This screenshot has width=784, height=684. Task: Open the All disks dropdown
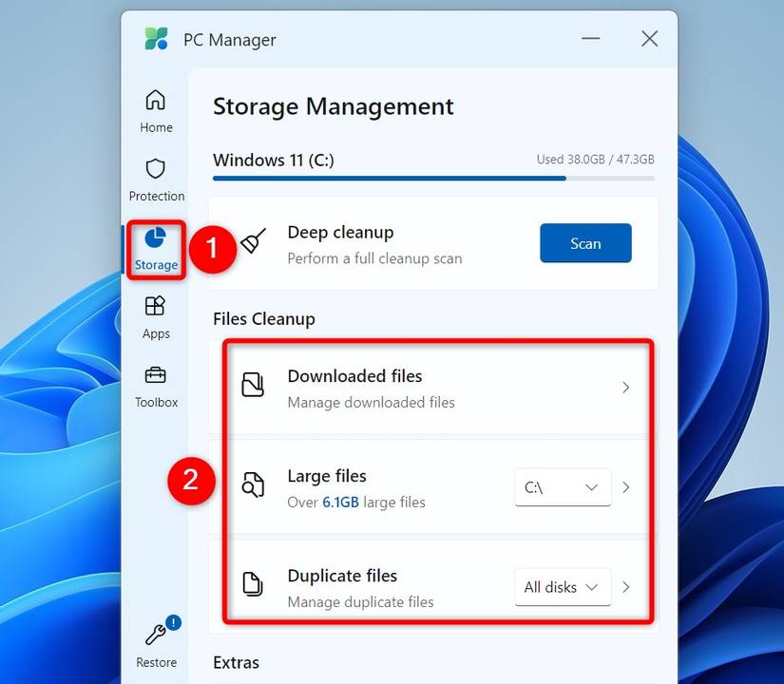[562, 587]
